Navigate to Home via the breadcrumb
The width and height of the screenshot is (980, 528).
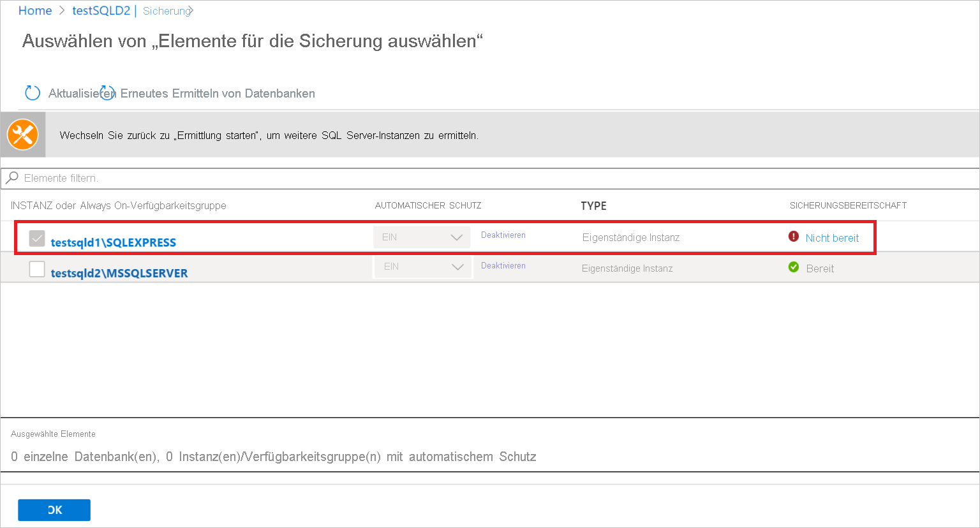(35, 10)
